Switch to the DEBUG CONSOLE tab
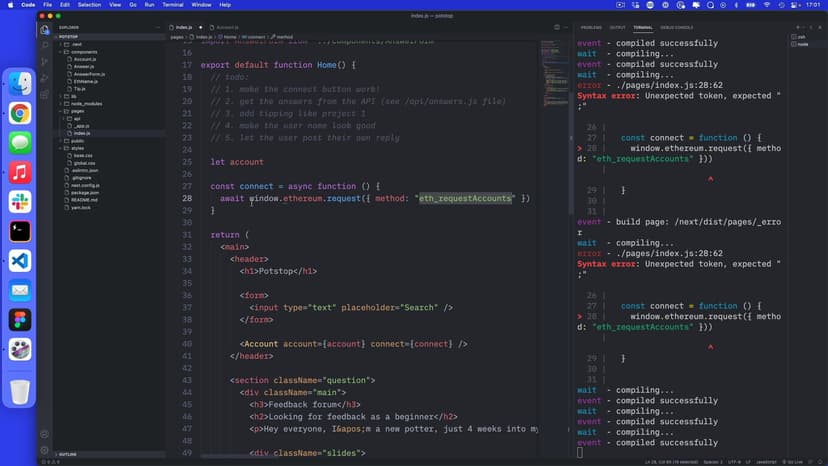This screenshot has width=828, height=466. 676,27
